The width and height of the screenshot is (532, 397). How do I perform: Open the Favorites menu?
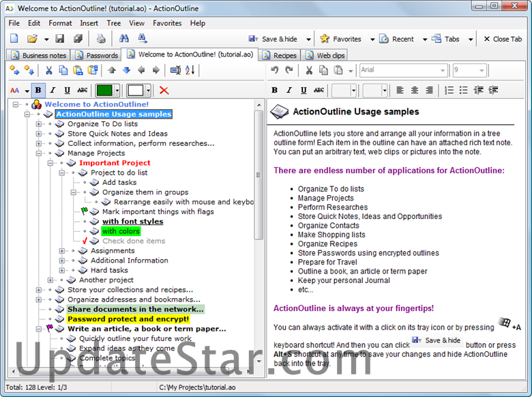point(167,23)
